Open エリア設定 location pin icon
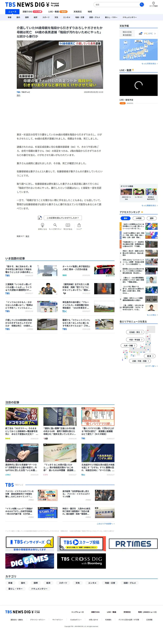Viewport: 163px width, 644px height. click(153, 3)
